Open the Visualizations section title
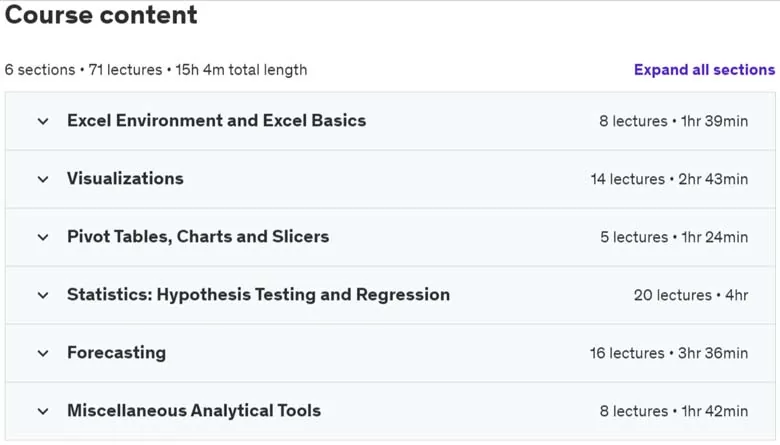The height and width of the screenshot is (445, 780). click(x=125, y=178)
